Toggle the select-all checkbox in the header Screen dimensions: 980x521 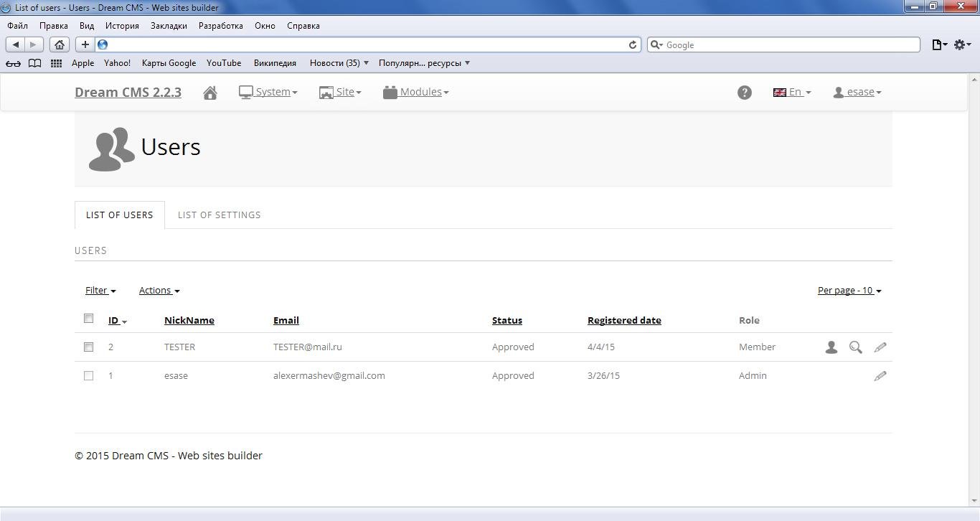coord(88,318)
